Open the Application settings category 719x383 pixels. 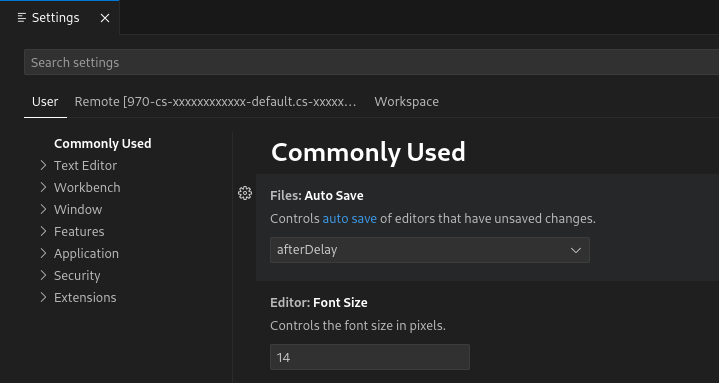[x=86, y=253]
